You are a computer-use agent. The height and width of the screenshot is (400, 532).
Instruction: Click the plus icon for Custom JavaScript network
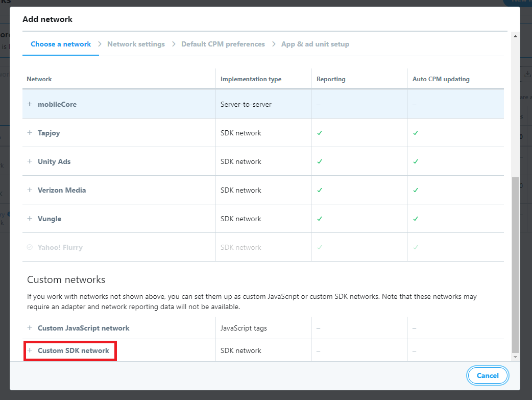click(30, 328)
